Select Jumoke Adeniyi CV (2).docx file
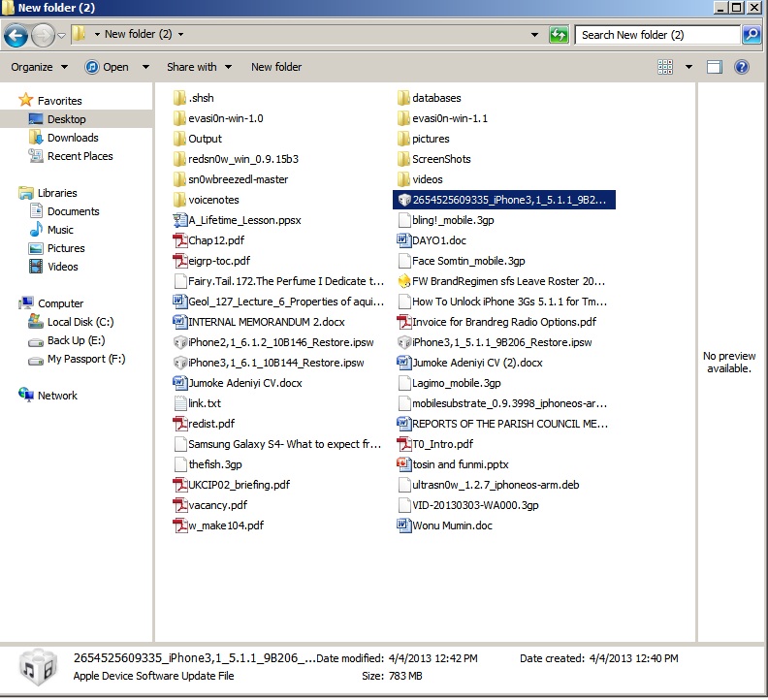This screenshot has width=768, height=700. [x=470, y=363]
